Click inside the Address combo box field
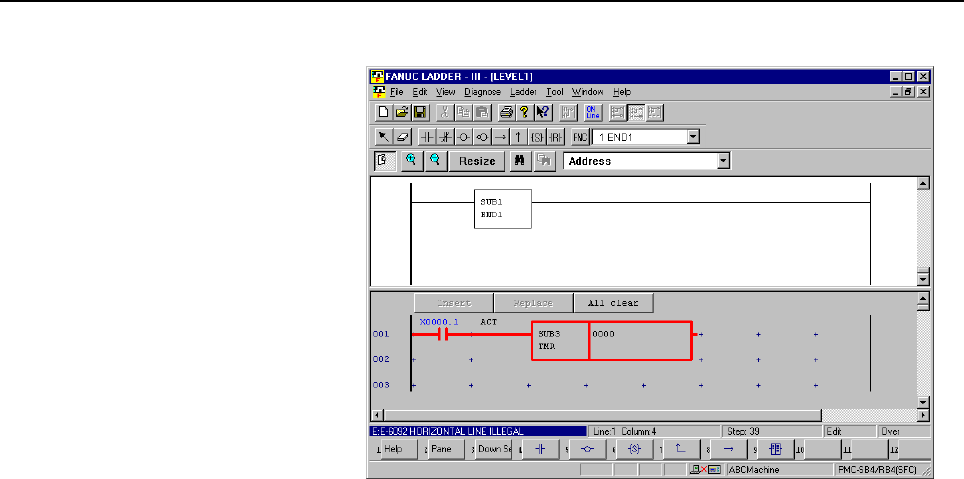 coord(640,161)
